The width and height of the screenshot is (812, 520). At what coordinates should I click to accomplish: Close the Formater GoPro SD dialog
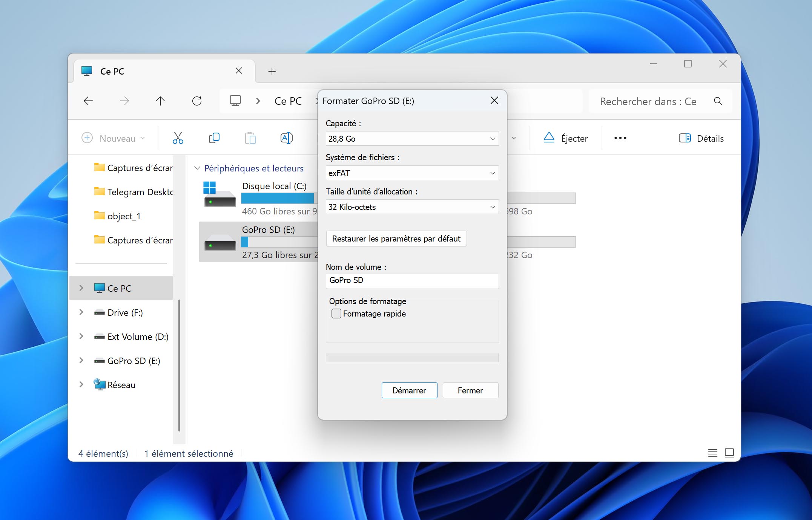494,100
